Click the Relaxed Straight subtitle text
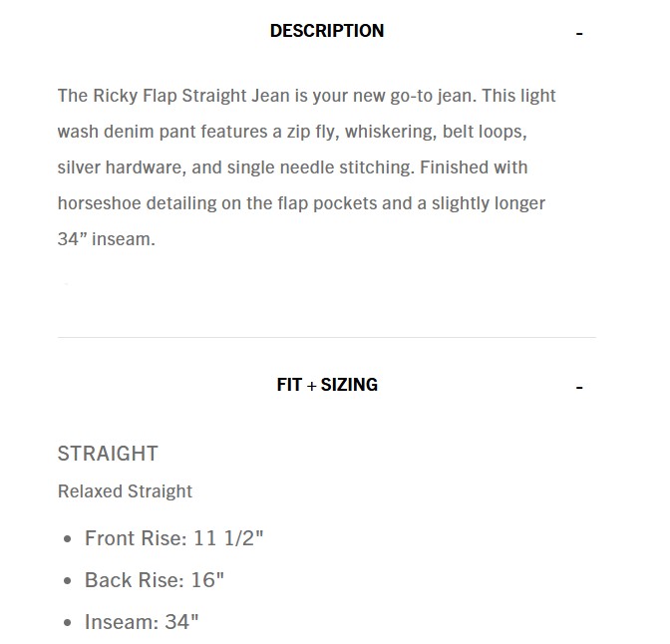The image size is (670, 644). coord(125,491)
